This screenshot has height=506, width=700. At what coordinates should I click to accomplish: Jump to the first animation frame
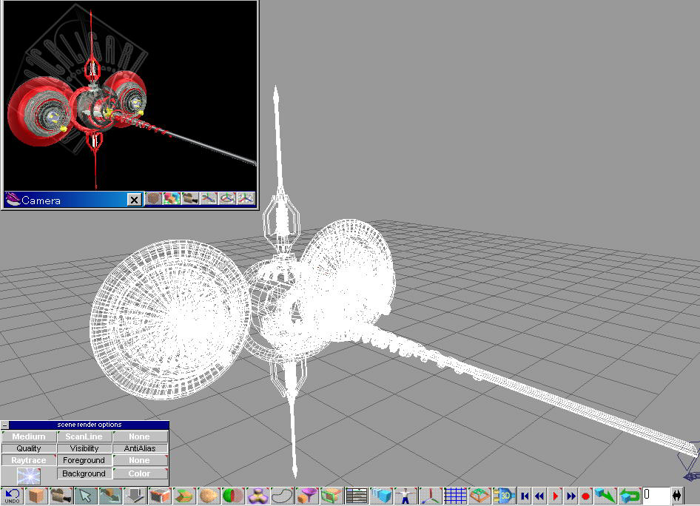tap(525, 496)
